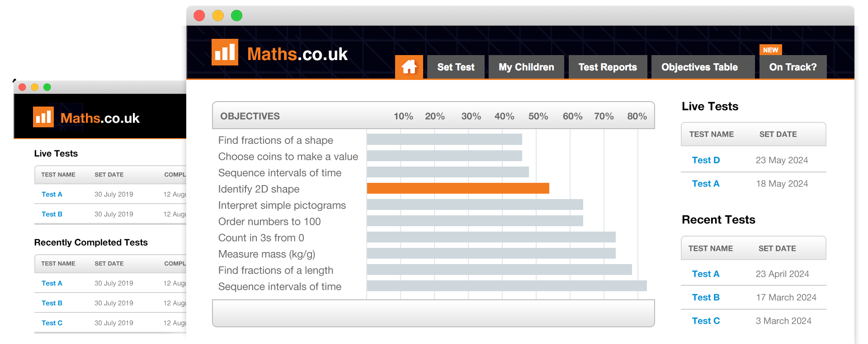The width and height of the screenshot is (868, 344).
Task: Click the Home icon in the navigation bar
Action: 409,67
